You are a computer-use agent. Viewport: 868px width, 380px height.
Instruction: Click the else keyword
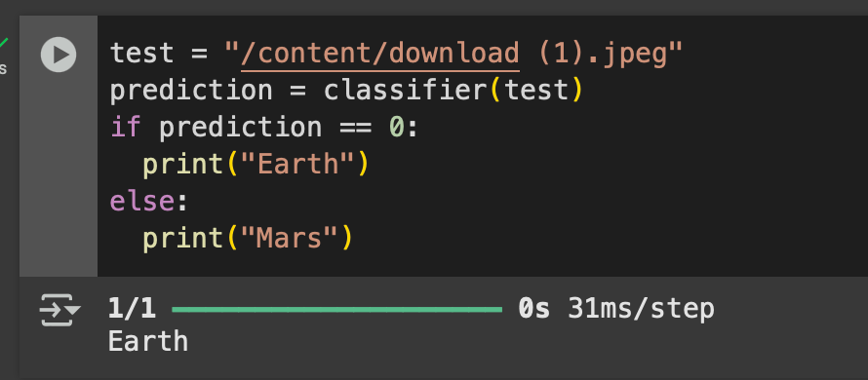point(142,201)
